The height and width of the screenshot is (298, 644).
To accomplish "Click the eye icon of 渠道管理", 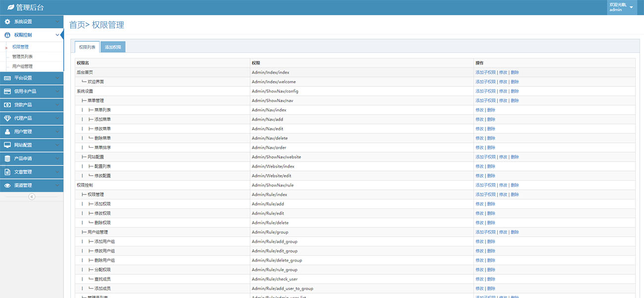I will coord(7,185).
